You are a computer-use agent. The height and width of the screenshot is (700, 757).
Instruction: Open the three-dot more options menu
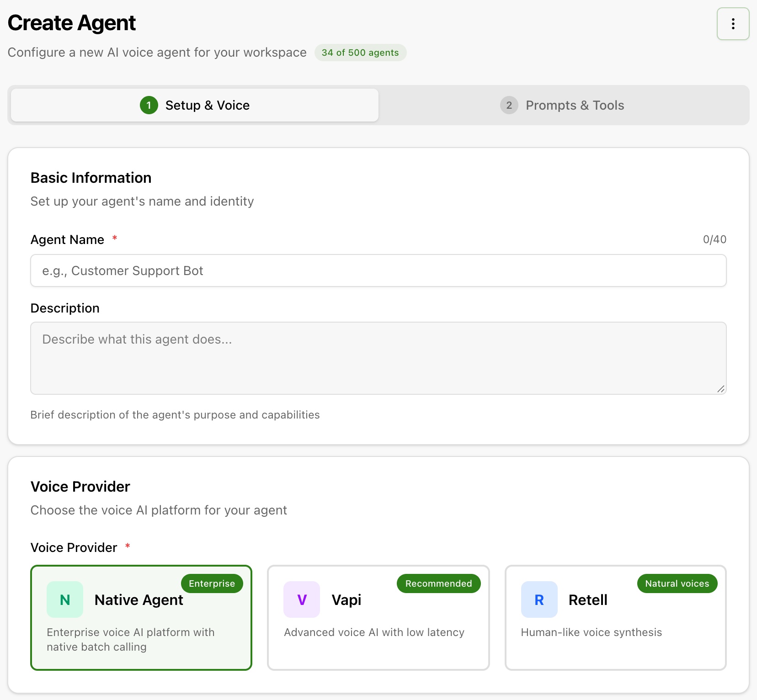(x=733, y=24)
